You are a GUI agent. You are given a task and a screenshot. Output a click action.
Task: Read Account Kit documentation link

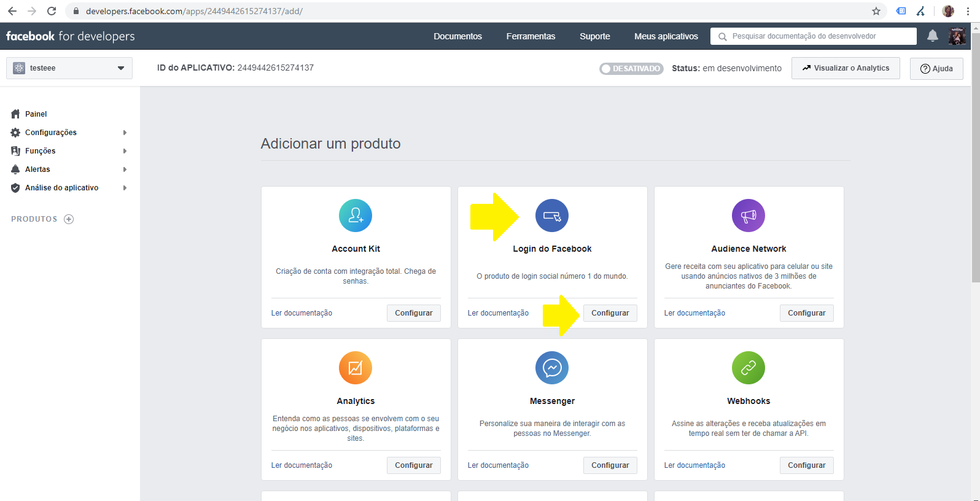(301, 313)
